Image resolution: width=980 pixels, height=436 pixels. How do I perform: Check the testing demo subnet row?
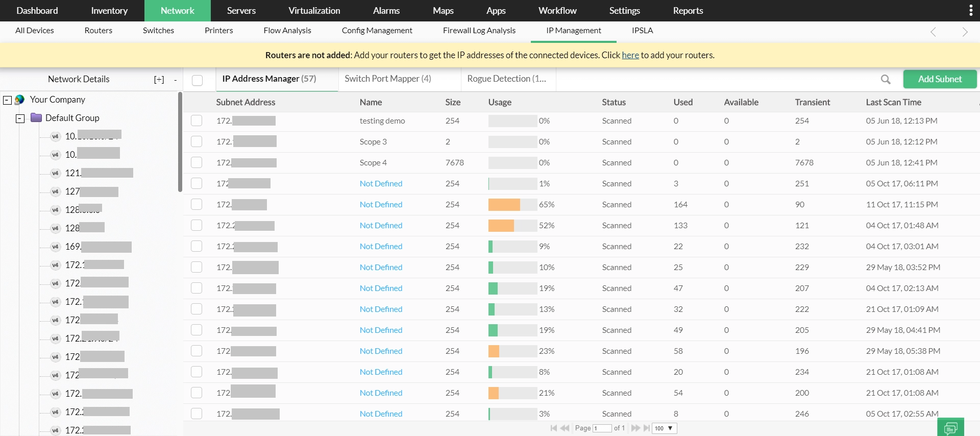[x=197, y=121]
